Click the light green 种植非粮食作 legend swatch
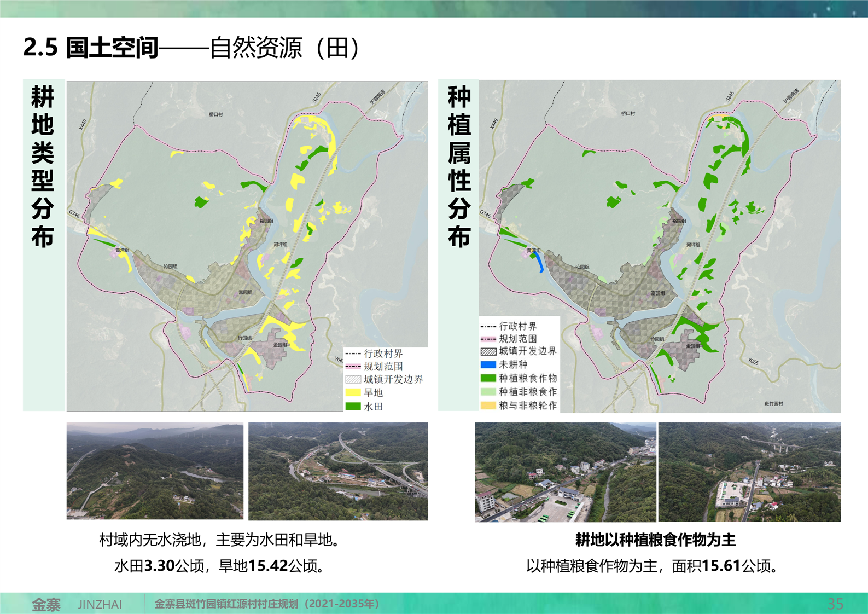The image size is (868, 614). [488, 392]
